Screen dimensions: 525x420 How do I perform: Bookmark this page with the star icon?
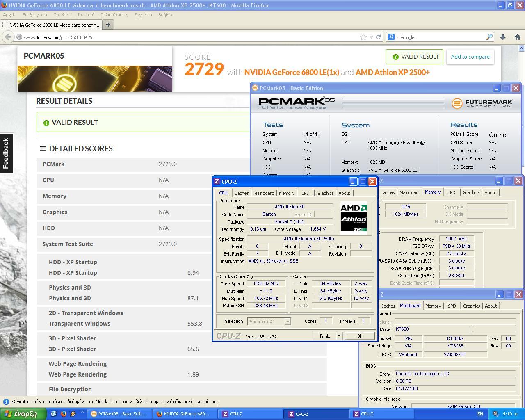tap(363, 37)
